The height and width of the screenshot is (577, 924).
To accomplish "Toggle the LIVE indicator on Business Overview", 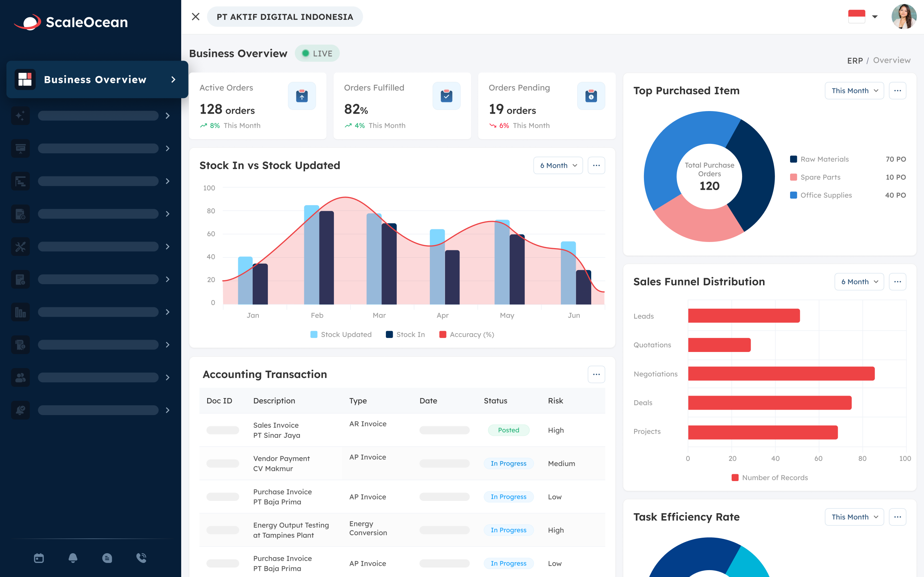I will coord(317,53).
